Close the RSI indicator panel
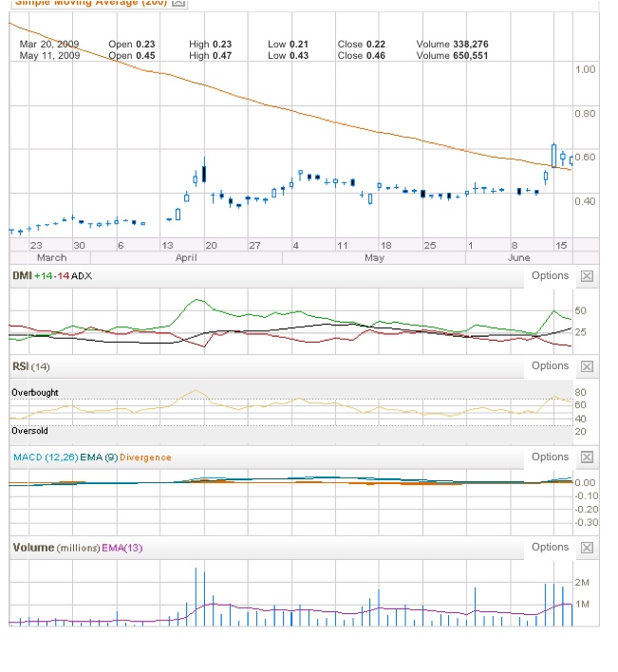The image size is (618, 672). 587,366
